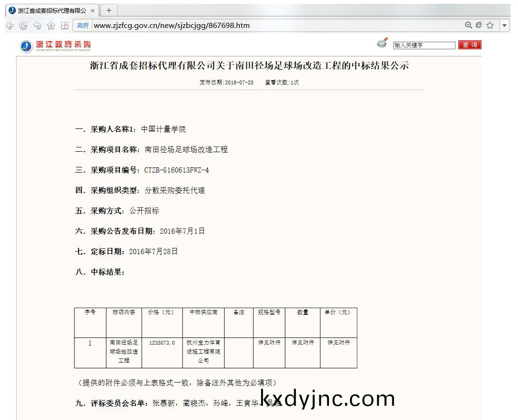Image resolution: width=518 pixels, height=420 pixels.
Task: Click the 杭州宝力体育设施工程有限公司 supplier cell
Action: coord(203,352)
